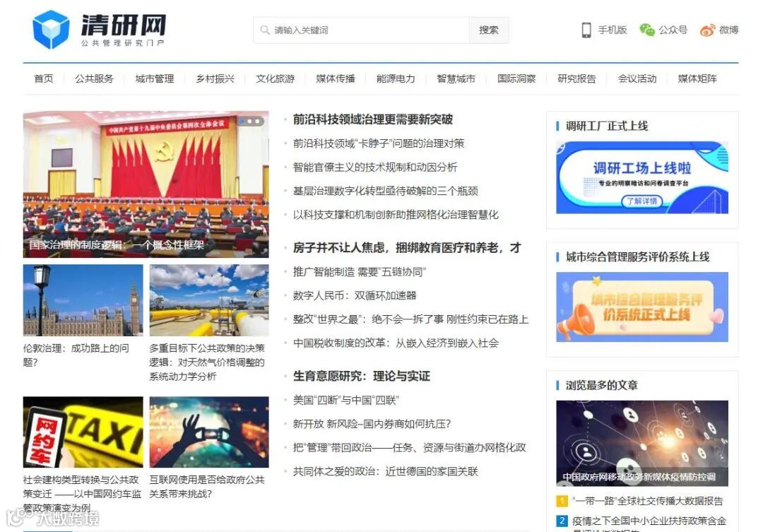Click the 调研工厂正式上线 section heading
This screenshot has height=532, width=763.
coord(607,126)
